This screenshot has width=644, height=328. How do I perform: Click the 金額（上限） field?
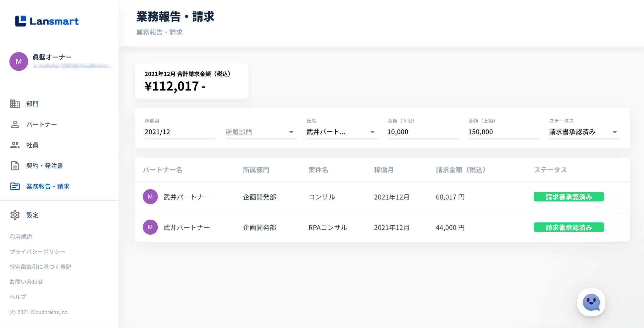(x=504, y=132)
